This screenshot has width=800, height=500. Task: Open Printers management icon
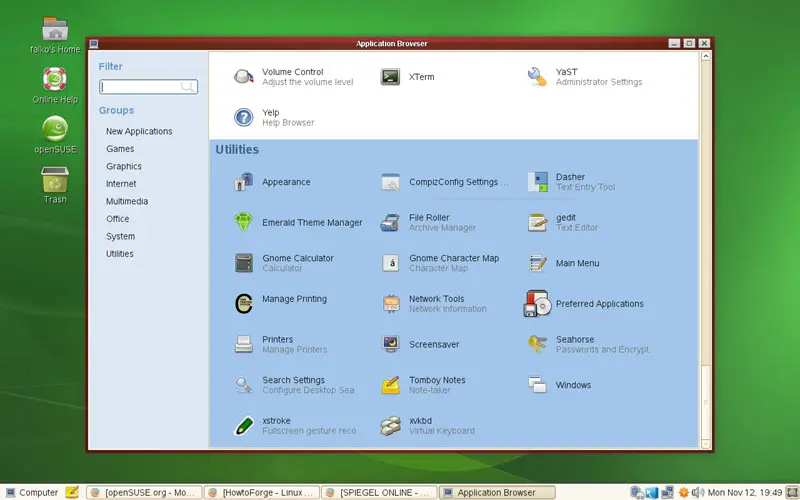point(243,344)
